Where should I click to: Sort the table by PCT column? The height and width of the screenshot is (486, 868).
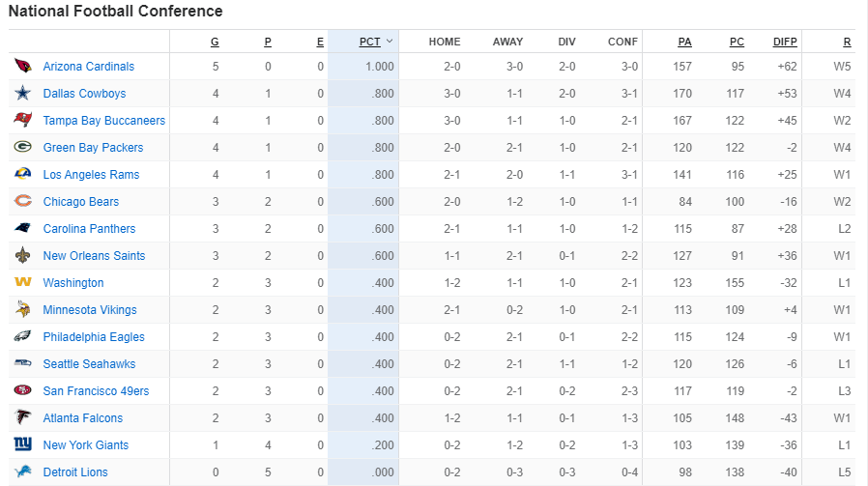[x=369, y=42]
